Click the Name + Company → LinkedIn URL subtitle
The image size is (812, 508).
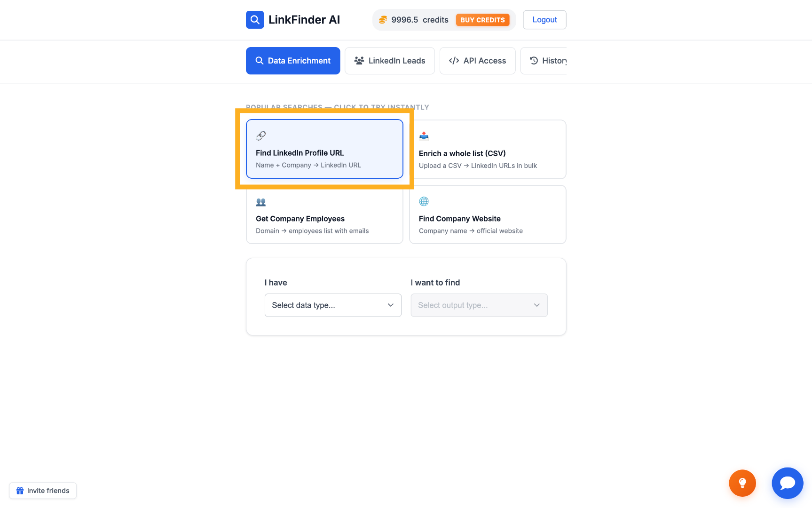pyautogui.click(x=308, y=165)
